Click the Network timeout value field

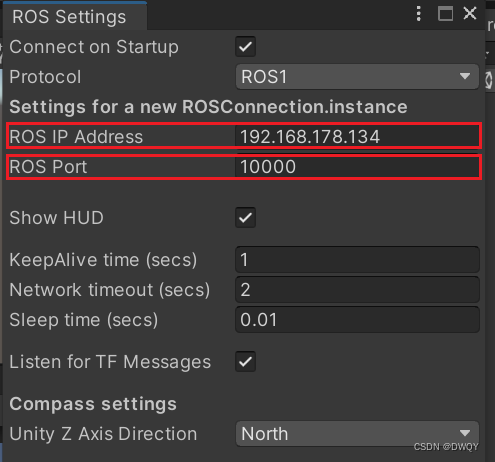(357, 289)
